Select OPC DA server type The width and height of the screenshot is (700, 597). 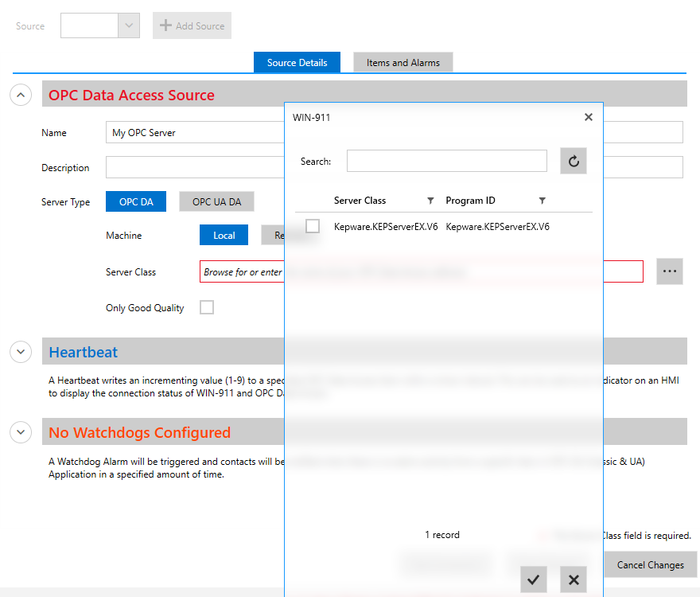pos(136,201)
